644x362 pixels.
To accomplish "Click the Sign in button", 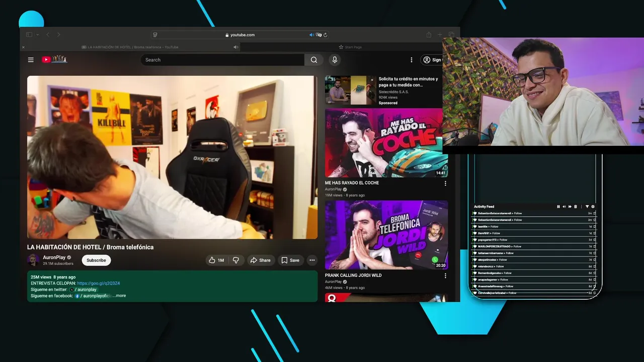I will click(432, 60).
